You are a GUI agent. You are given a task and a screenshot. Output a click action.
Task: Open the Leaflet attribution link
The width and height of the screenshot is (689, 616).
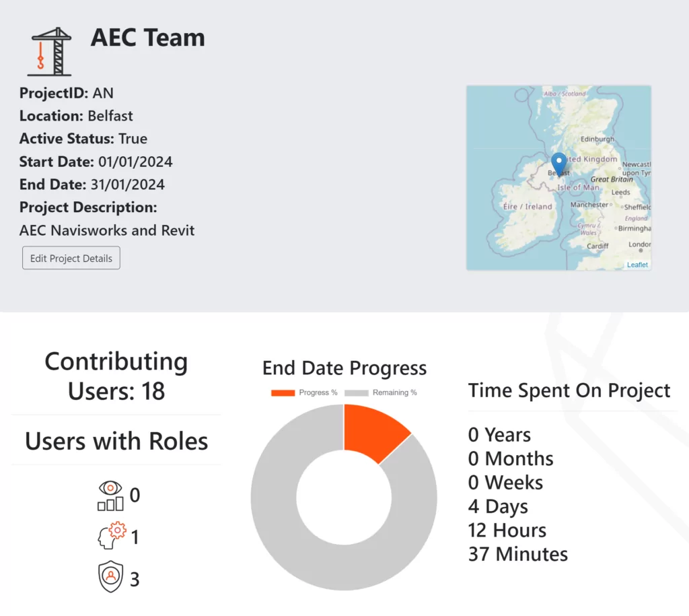637,265
